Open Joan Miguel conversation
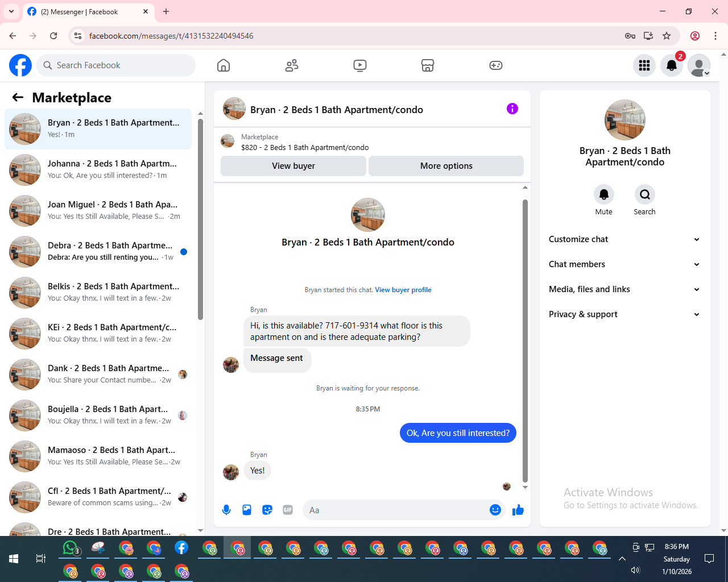Screen dimensions: 728x582 coord(98,211)
